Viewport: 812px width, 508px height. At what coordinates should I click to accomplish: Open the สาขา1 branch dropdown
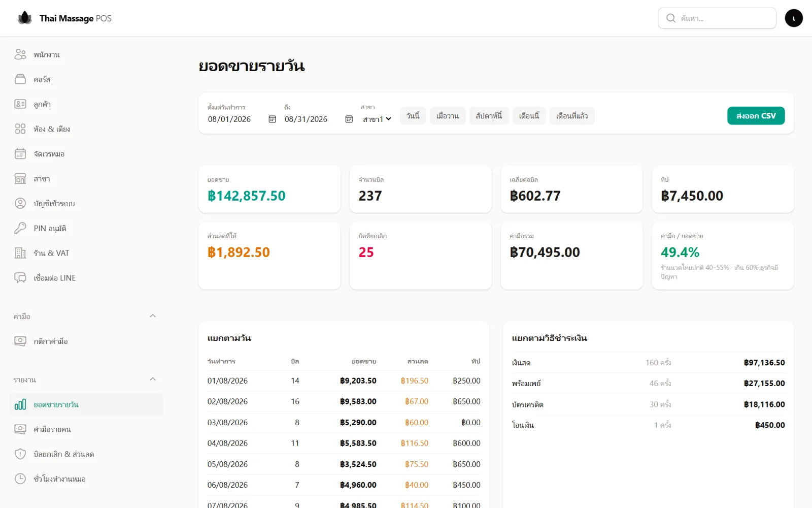click(x=377, y=119)
